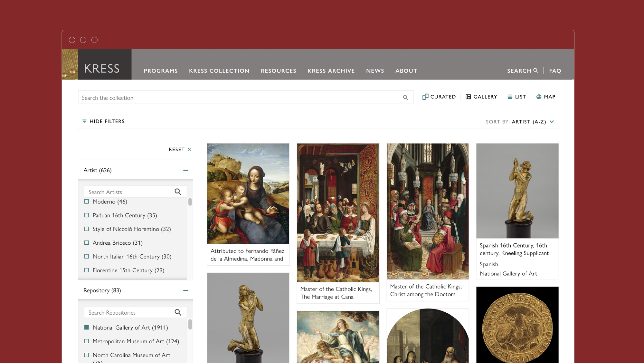The image size is (644, 363).
Task: Click 'Master of the Catholic Kings, The Marriage' title
Action: pyautogui.click(x=336, y=293)
